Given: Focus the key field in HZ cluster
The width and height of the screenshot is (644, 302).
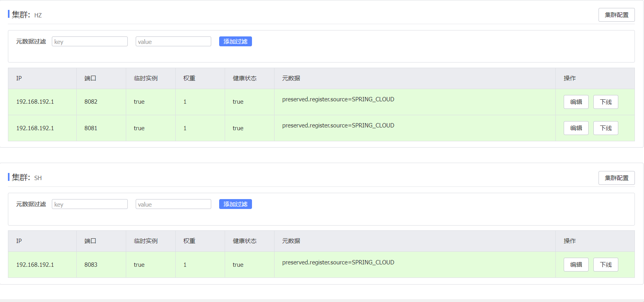Looking at the screenshot, I should tap(90, 42).
